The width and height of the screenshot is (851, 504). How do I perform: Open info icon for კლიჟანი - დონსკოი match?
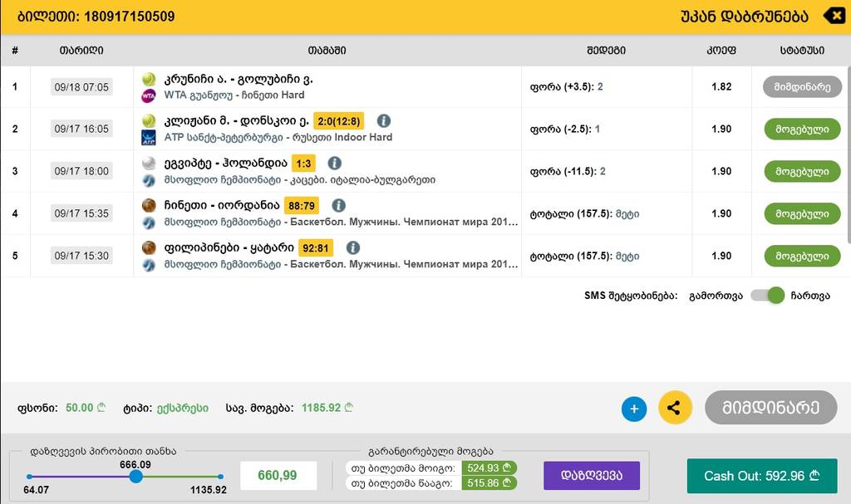point(384,120)
